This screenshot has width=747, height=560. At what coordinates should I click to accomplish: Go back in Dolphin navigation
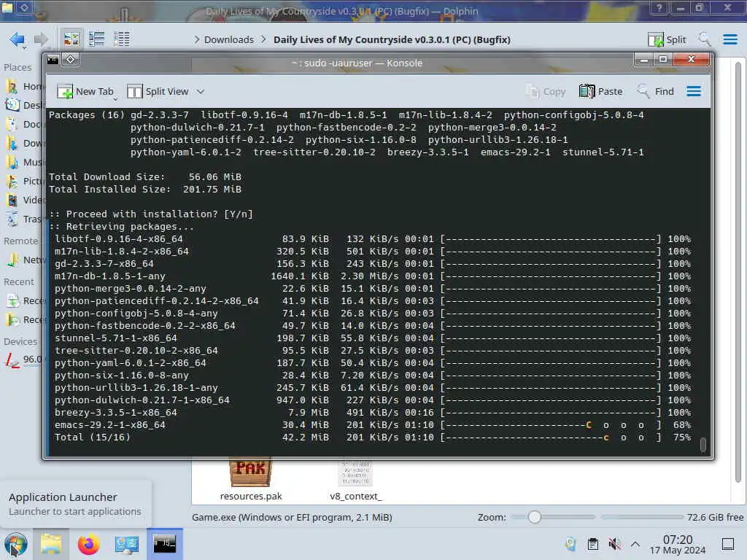[x=18, y=39]
